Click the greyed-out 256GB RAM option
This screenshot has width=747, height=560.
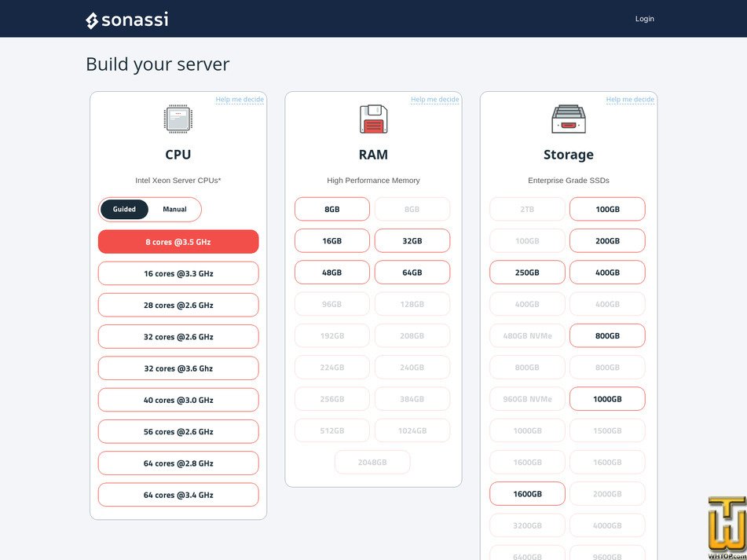pos(332,399)
